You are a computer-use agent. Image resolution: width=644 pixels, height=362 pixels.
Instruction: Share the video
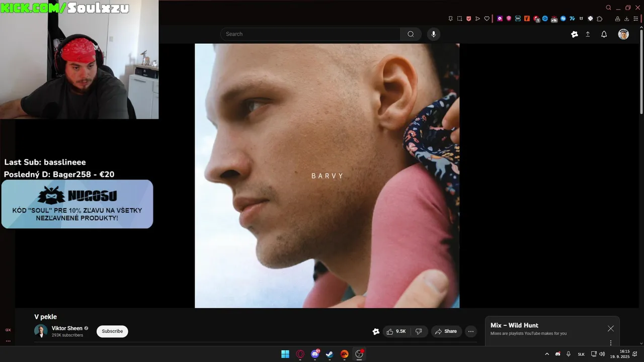pos(446,331)
